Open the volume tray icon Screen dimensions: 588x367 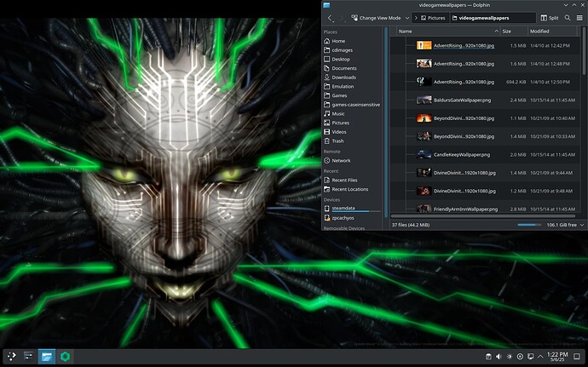(x=499, y=357)
